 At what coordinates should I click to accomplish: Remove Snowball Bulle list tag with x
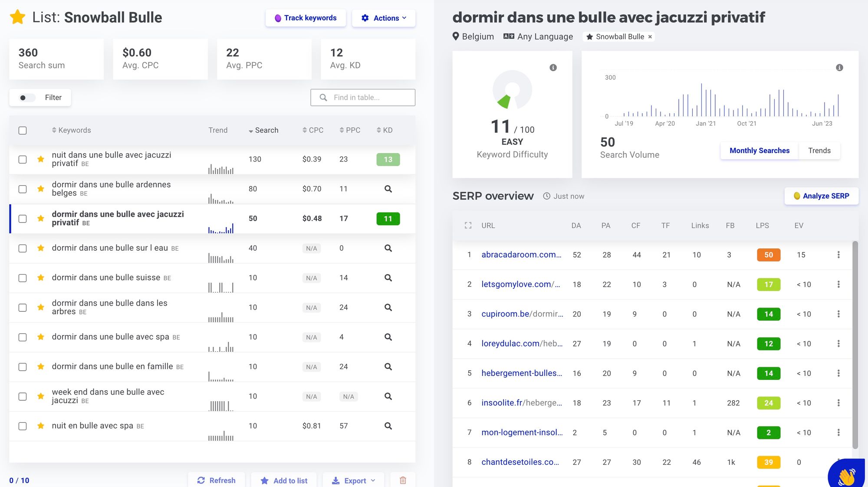pos(650,37)
